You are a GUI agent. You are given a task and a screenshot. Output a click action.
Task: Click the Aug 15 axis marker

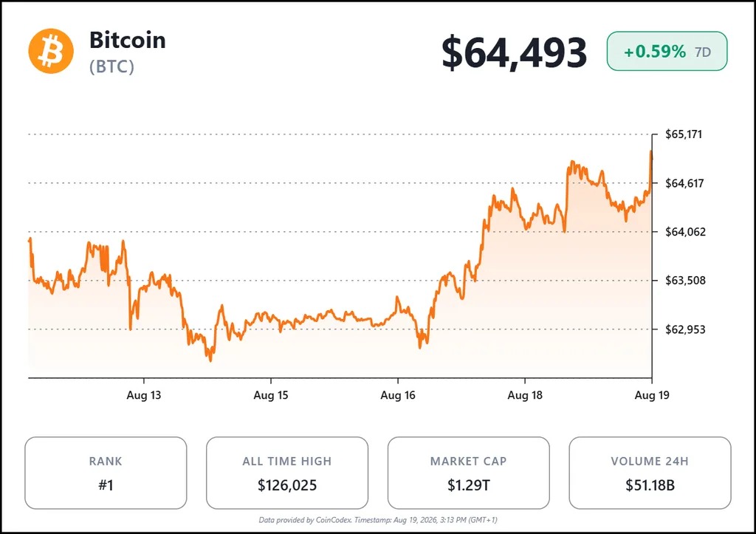coord(270,395)
